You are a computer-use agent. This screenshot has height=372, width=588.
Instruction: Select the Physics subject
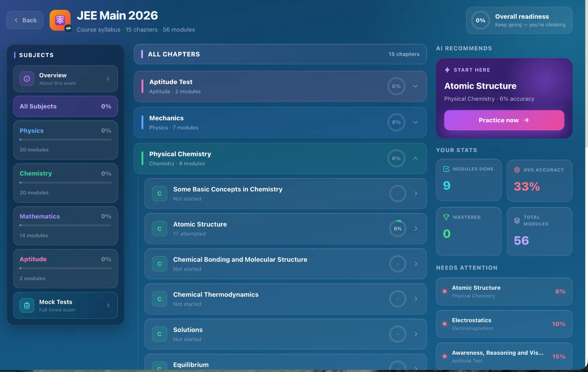65,140
